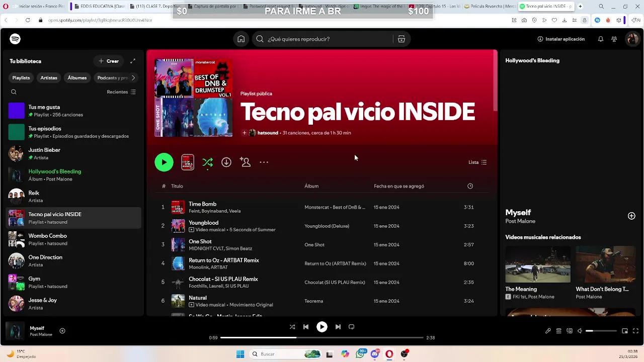This screenshot has height=362, width=644.
Task: Open The Meaning video thumbnail
Action: tap(538, 264)
